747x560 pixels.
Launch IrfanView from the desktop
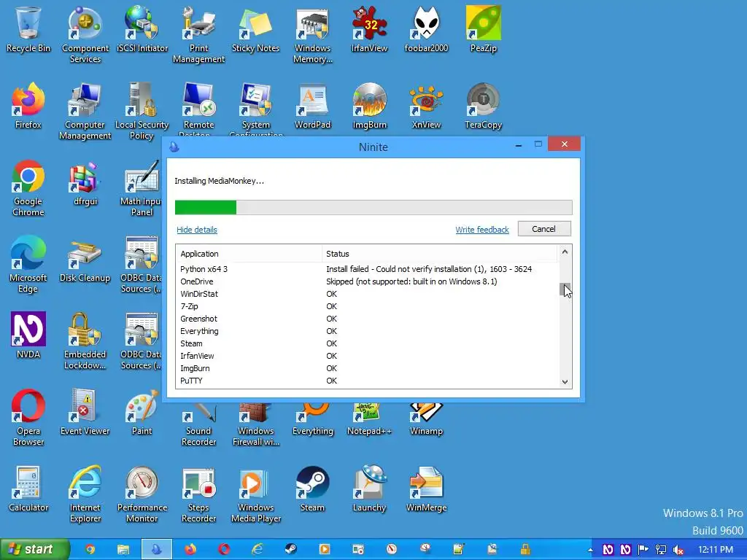(369, 28)
